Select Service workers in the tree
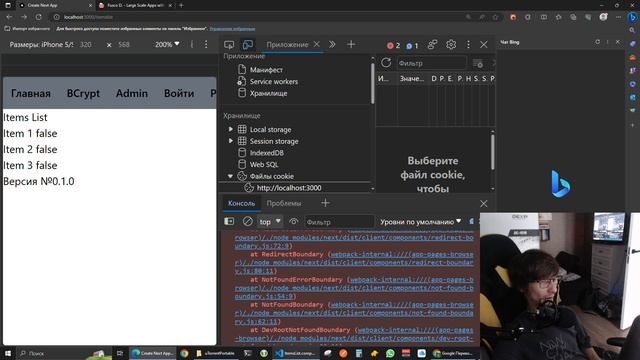 (x=274, y=82)
